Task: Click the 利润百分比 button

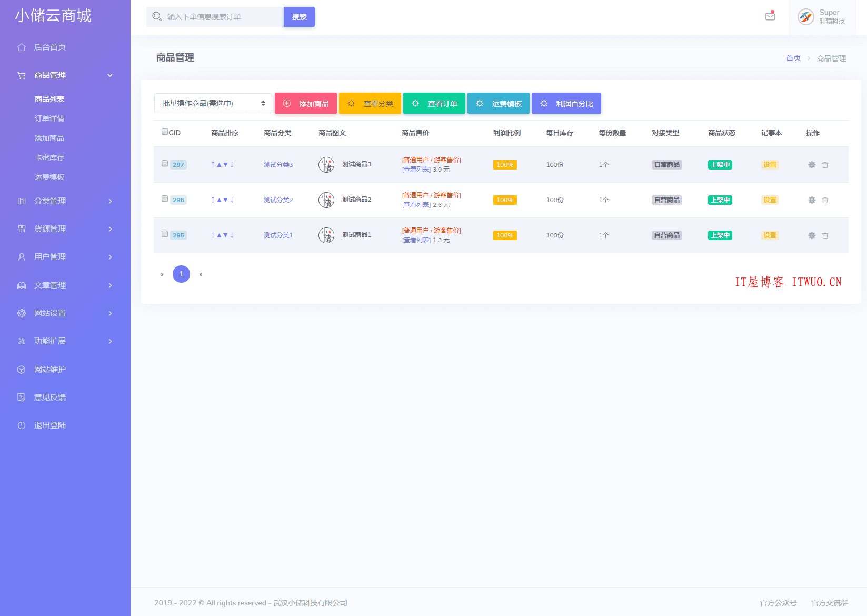Action: pos(566,103)
